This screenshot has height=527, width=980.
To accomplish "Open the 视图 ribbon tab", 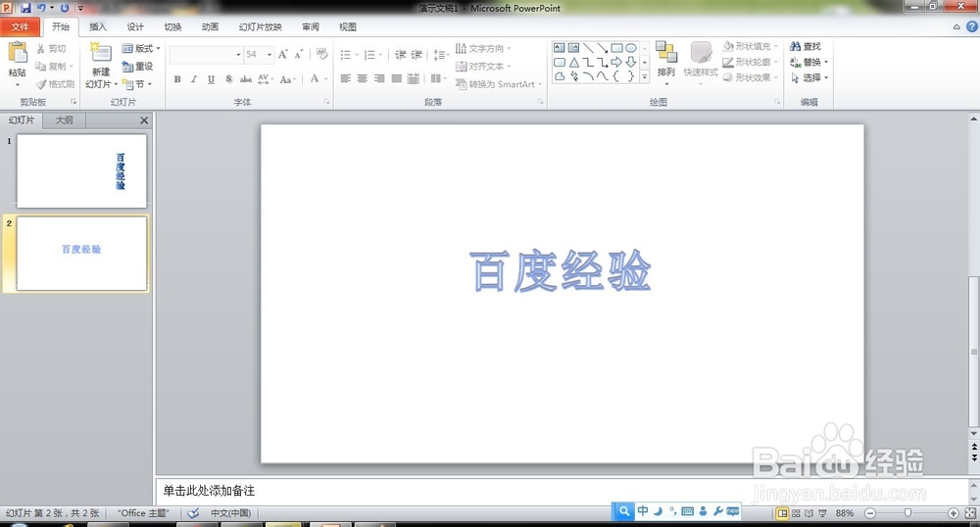I will pyautogui.click(x=348, y=26).
